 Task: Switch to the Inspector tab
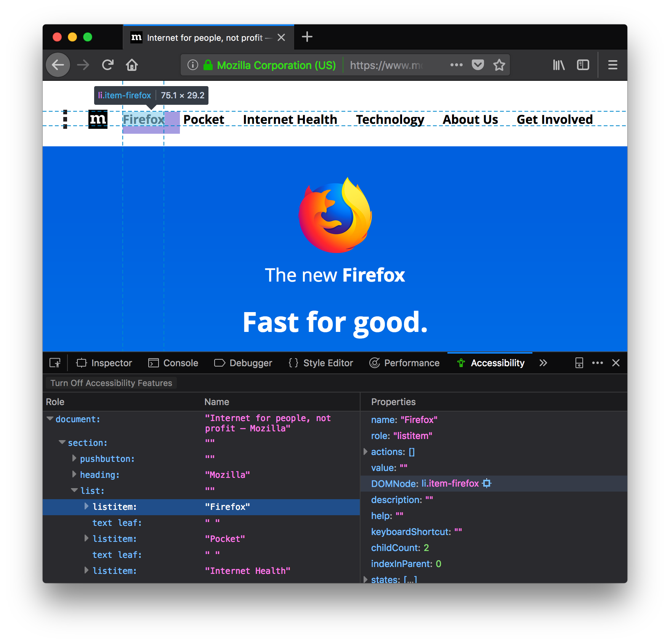click(x=104, y=363)
